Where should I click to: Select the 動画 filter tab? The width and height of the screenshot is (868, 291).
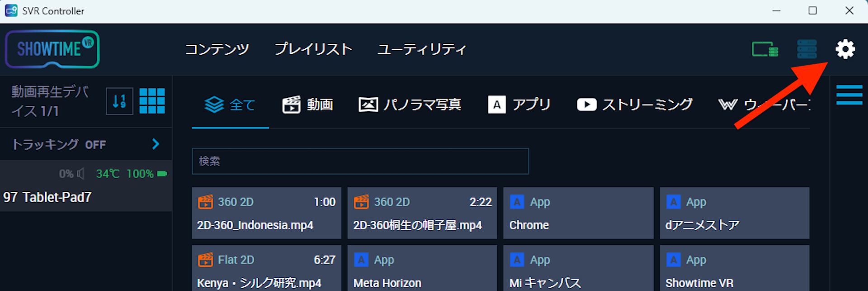pos(308,105)
